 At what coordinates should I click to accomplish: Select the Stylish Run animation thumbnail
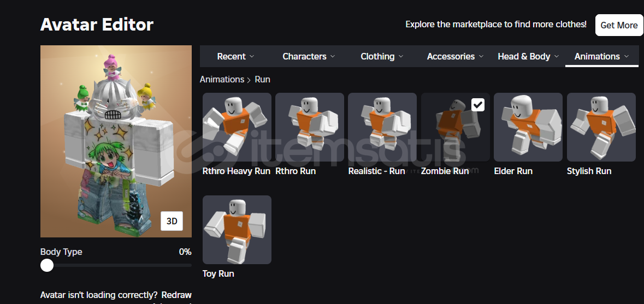[601, 127]
